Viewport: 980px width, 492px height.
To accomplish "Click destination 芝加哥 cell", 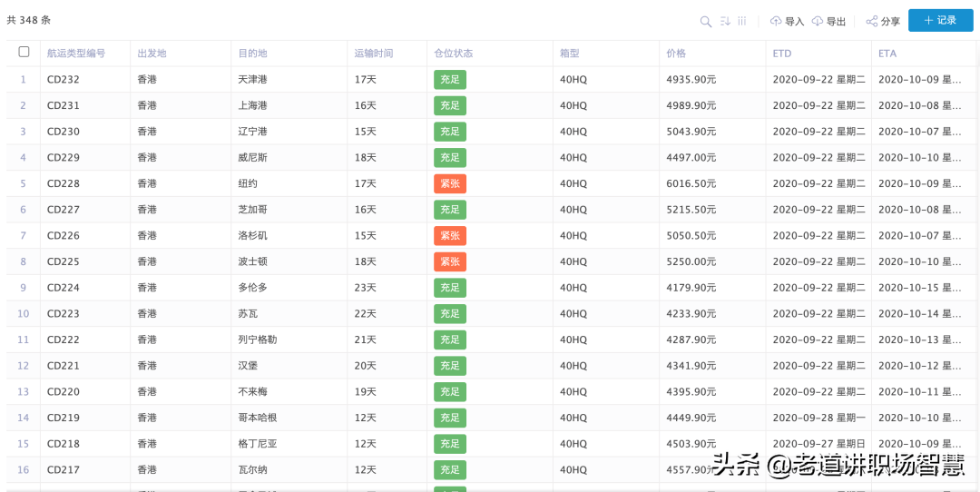I will pos(289,210).
